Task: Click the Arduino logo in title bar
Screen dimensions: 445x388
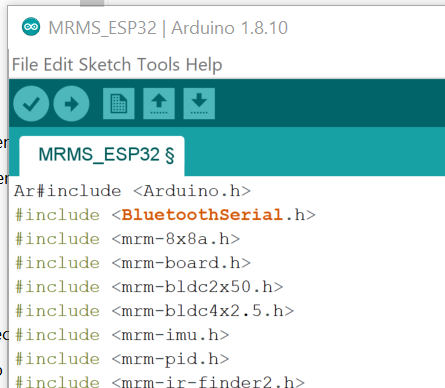Action: [x=31, y=27]
